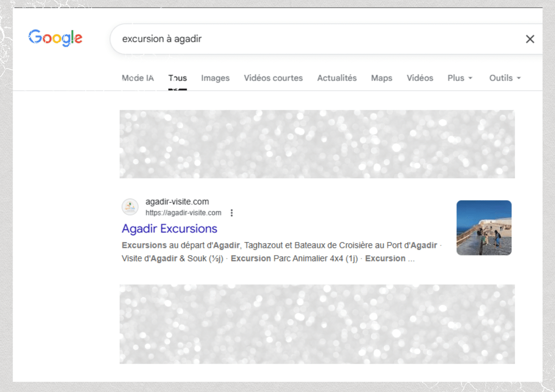Go to the Vidéos courtes tab

tap(273, 78)
